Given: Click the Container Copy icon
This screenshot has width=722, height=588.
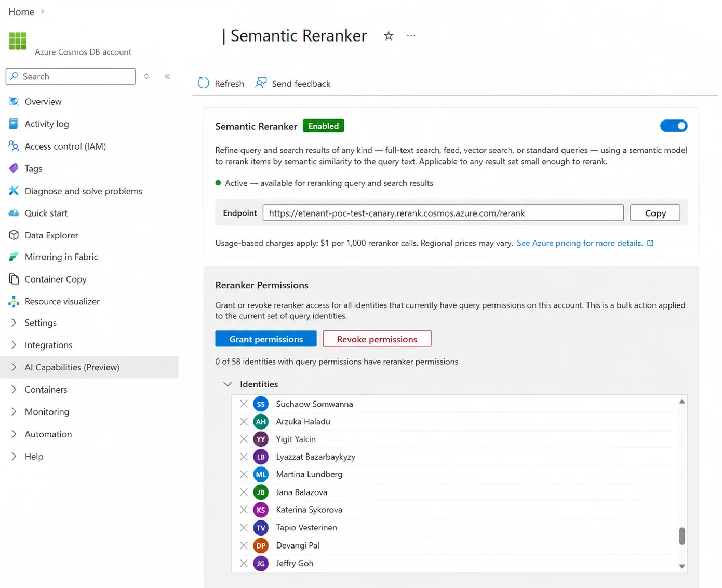Looking at the screenshot, I should pos(14,279).
